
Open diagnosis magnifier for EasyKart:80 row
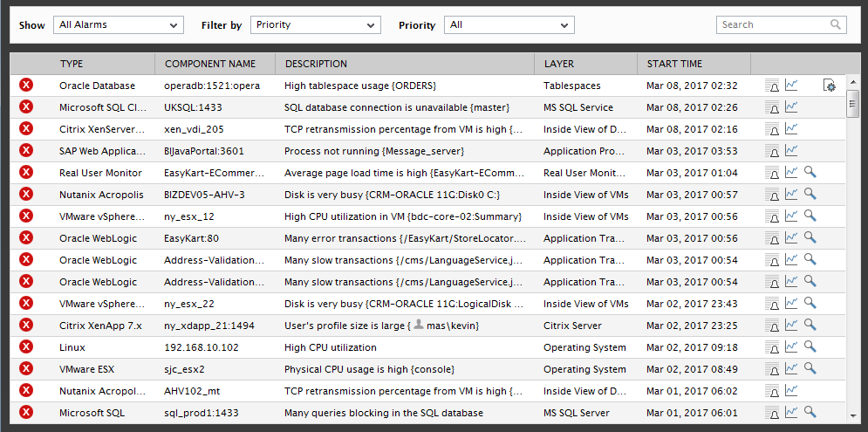click(x=810, y=237)
